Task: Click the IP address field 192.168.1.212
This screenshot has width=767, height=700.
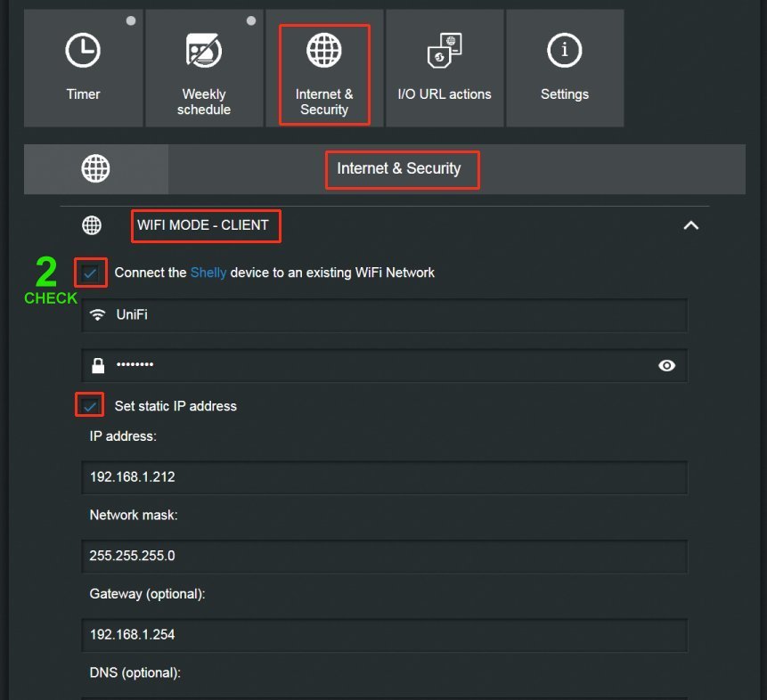Action: 385,477
